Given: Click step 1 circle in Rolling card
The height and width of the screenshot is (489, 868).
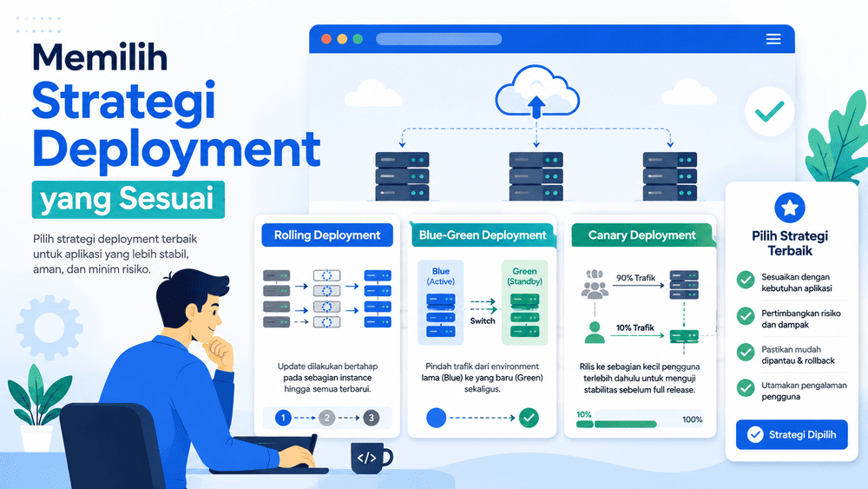Looking at the screenshot, I should coord(283,418).
